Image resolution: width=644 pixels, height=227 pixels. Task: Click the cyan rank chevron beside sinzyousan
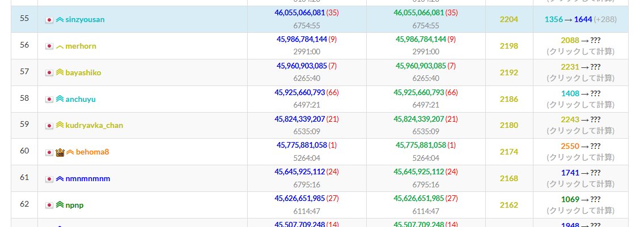[x=60, y=19]
